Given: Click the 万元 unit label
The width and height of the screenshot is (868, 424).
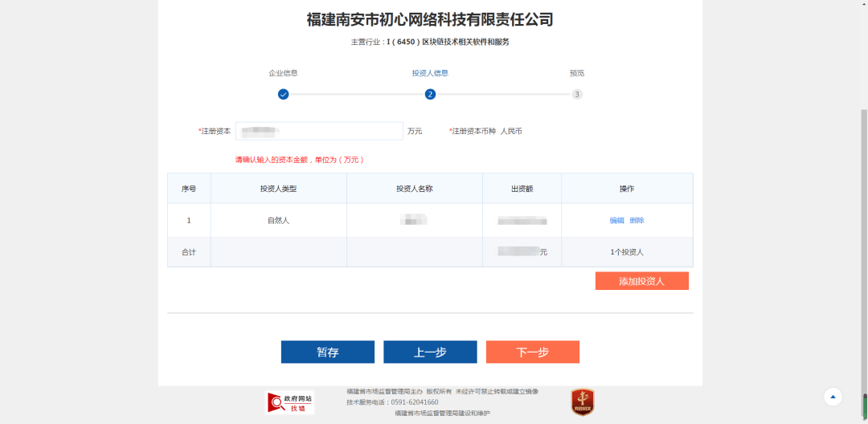Looking at the screenshot, I should click(415, 132).
